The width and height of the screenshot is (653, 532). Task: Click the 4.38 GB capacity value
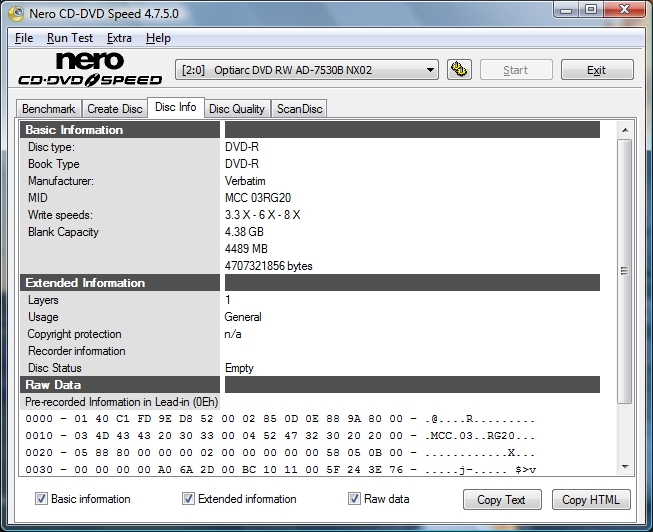pyautogui.click(x=244, y=232)
